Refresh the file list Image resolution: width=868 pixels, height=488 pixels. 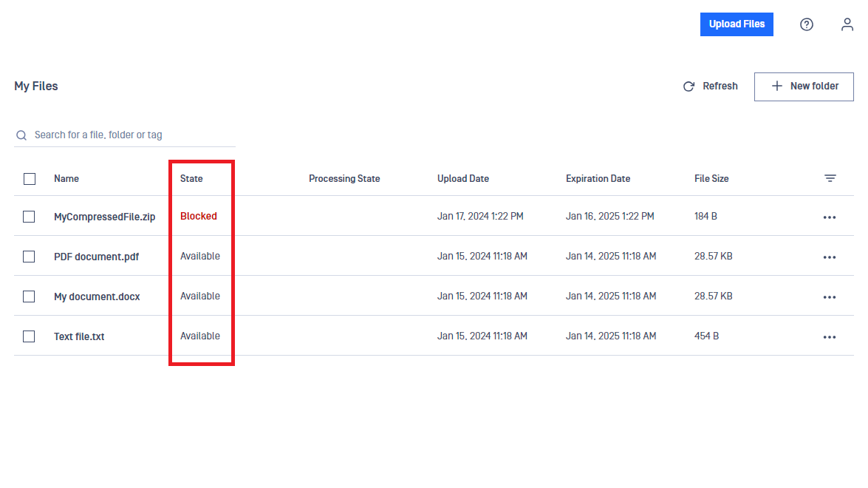click(x=710, y=87)
